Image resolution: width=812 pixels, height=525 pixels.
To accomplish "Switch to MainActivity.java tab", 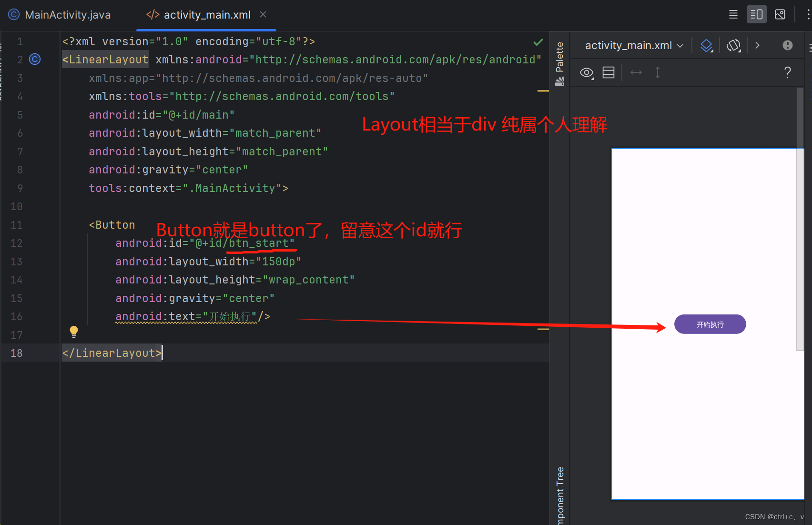I will [60, 15].
